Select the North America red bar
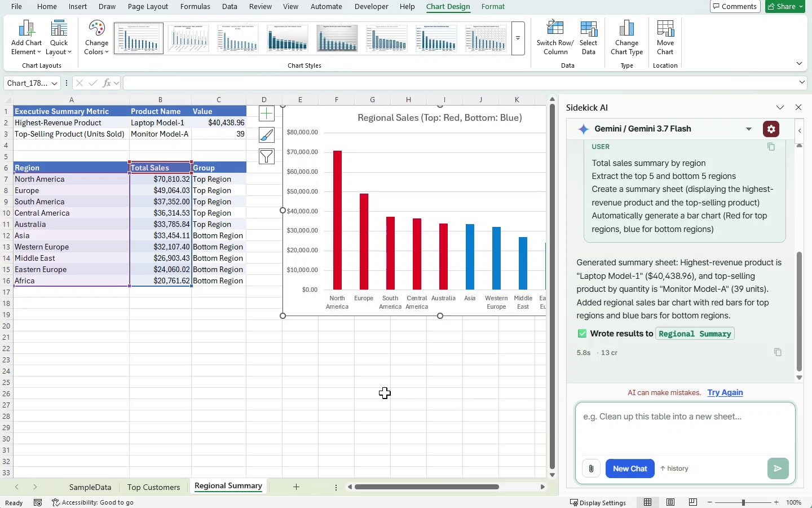This screenshot has height=508, width=812. click(x=337, y=220)
